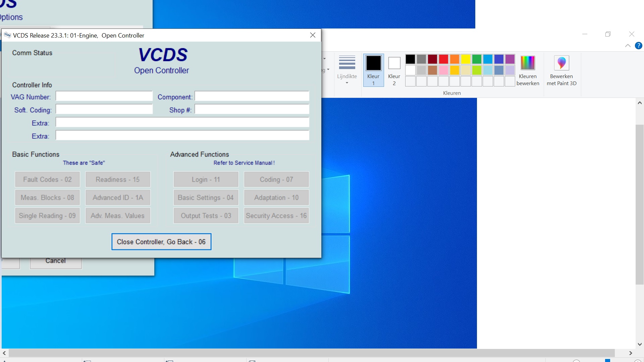
Task: Open Adaptation - 10
Action: click(276, 197)
